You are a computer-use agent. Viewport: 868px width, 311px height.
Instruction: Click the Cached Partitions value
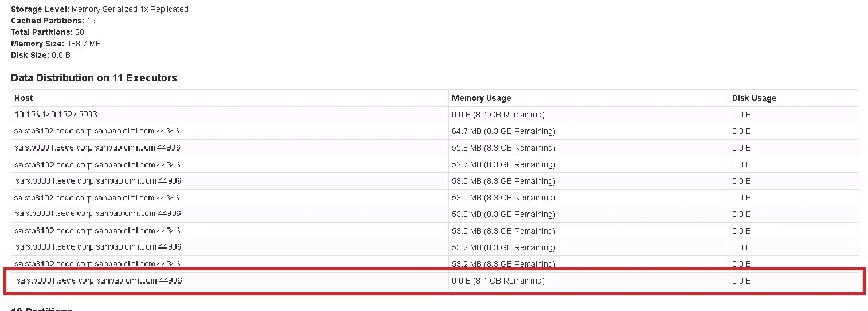pos(91,21)
